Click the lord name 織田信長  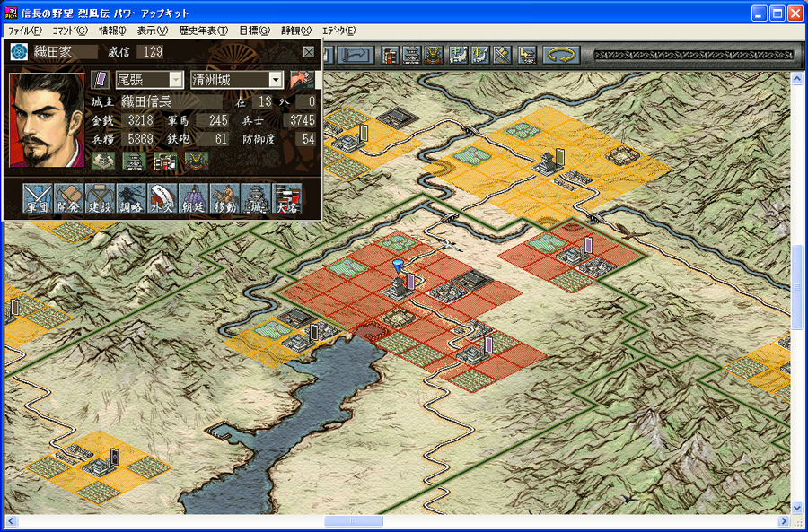point(146,101)
